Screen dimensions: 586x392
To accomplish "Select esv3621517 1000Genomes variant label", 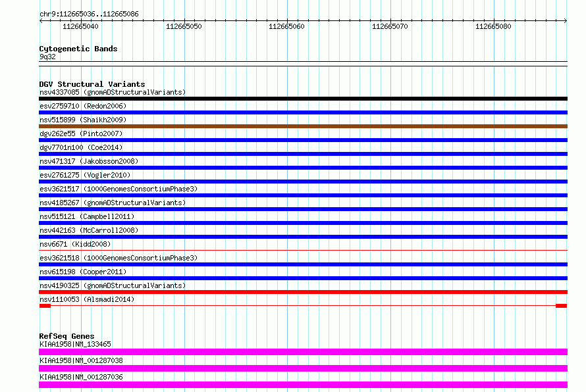I will (119, 189).
